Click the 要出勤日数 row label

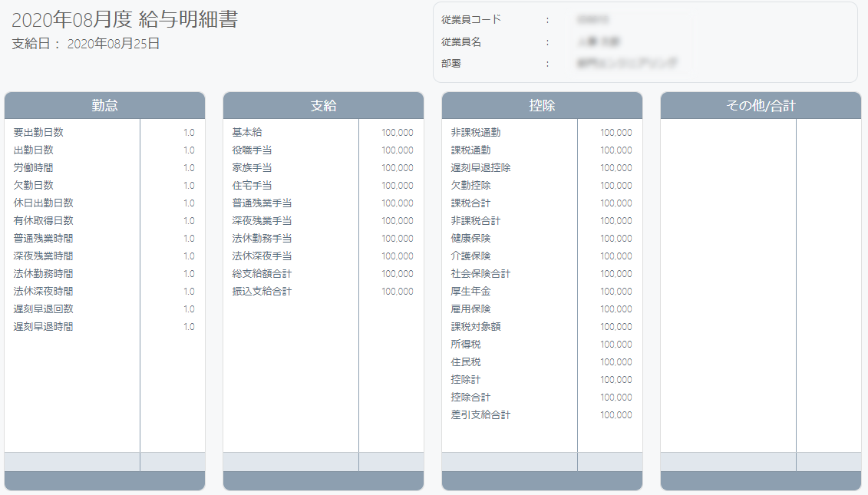[x=38, y=132]
